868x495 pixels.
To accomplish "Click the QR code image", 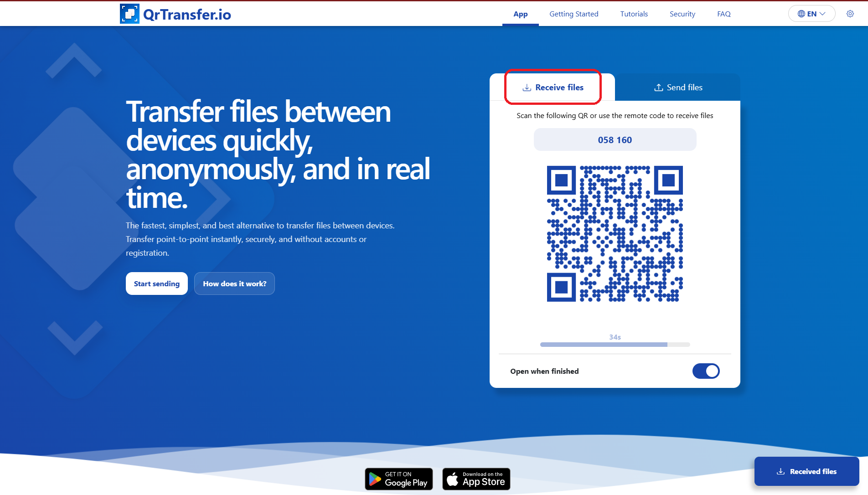I will pos(615,233).
